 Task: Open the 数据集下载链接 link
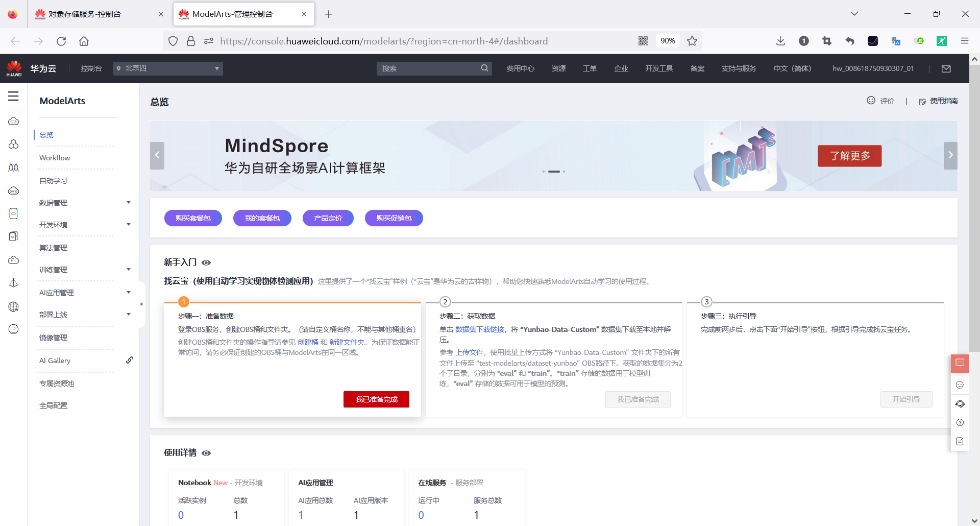tap(480, 329)
